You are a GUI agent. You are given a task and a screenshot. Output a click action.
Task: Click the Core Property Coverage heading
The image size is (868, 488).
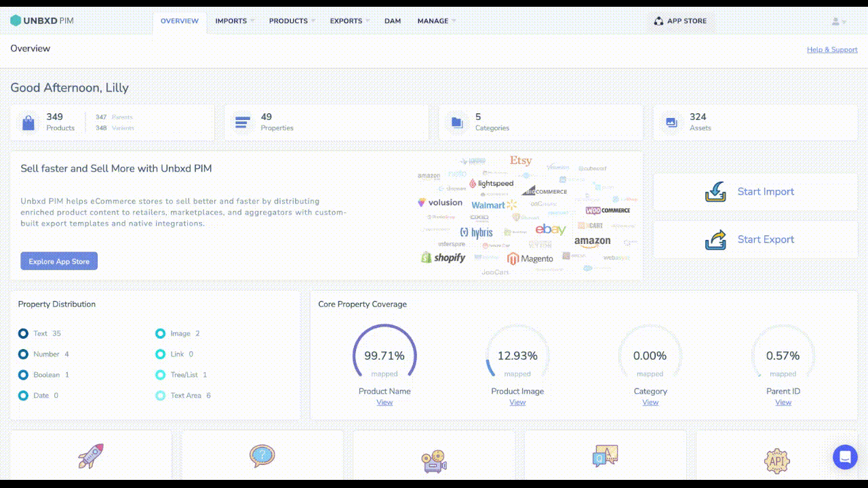[x=363, y=304]
